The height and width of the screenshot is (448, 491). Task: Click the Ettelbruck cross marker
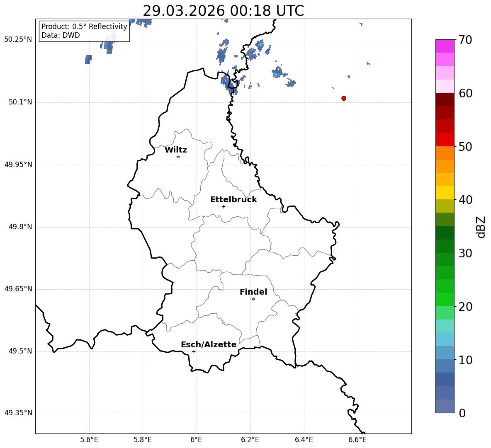[x=224, y=206]
